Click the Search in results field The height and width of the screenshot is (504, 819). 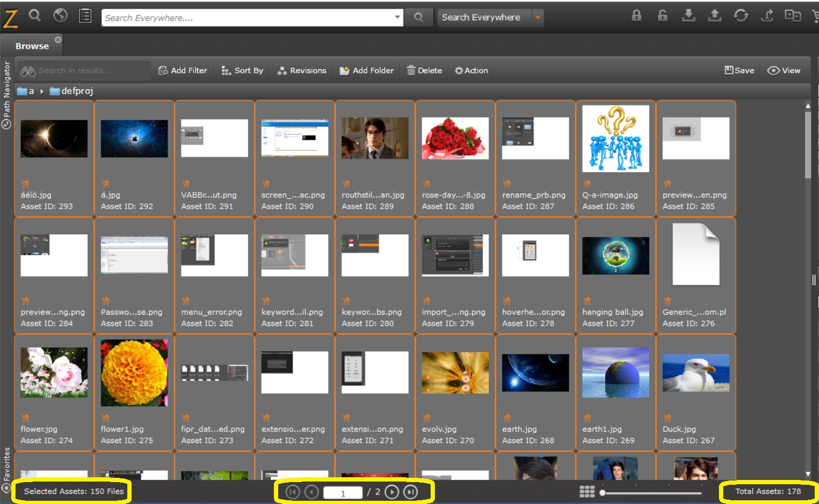coord(84,71)
